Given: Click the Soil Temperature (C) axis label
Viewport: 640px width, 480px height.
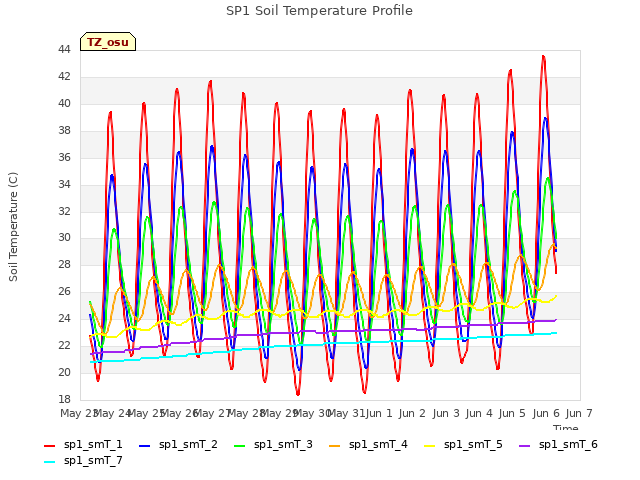Looking at the screenshot, I should coord(13,227).
